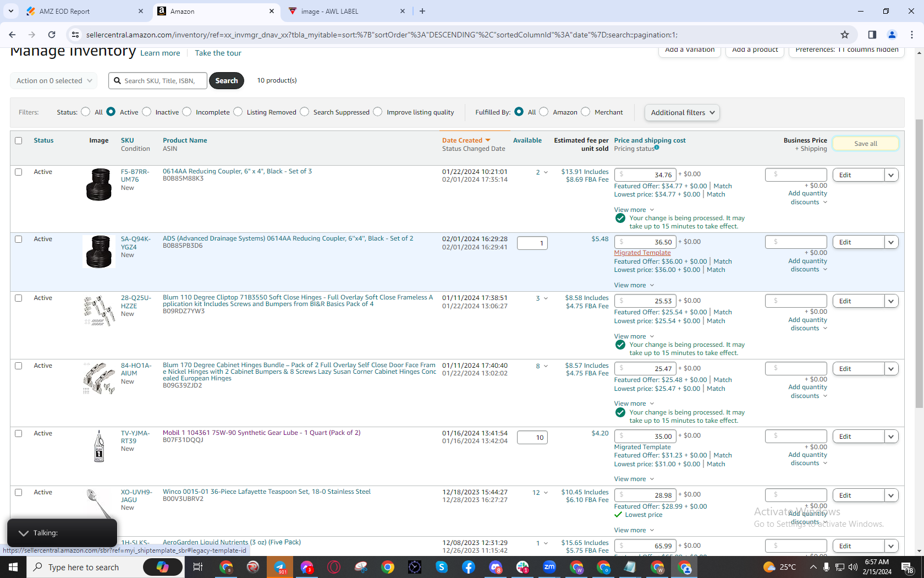Image resolution: width=924 pixels, height=578 pixels.
Task: Open Copilot from the taskbar
Action: click(163, 567)
